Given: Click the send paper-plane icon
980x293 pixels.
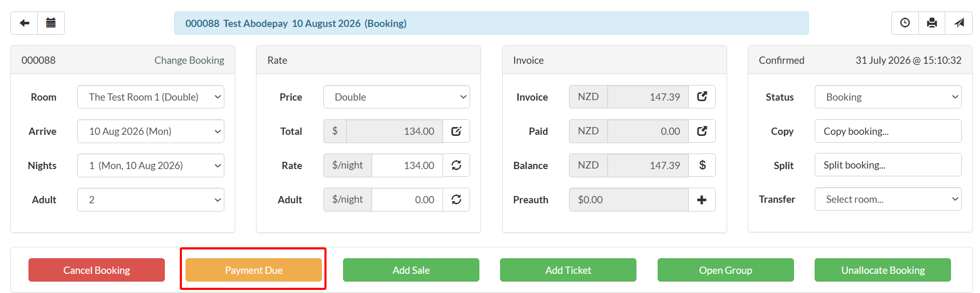Looking at the screenshot, I should pyautogui.click(x=959, y=23).
